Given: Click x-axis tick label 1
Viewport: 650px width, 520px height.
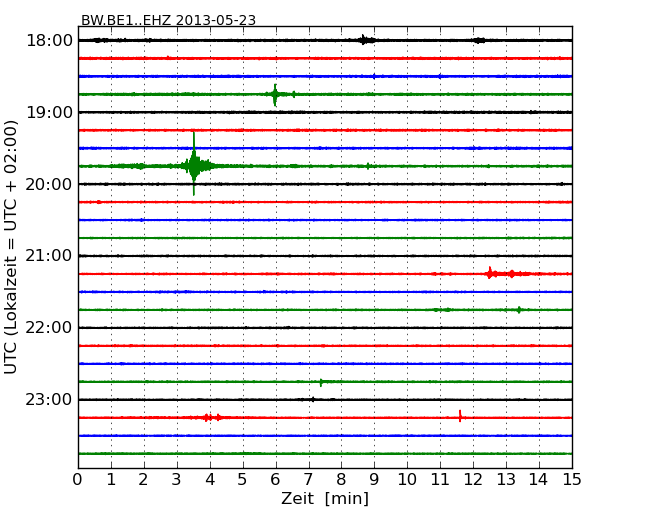Looking at the screenshot, I should pos(111,480).
